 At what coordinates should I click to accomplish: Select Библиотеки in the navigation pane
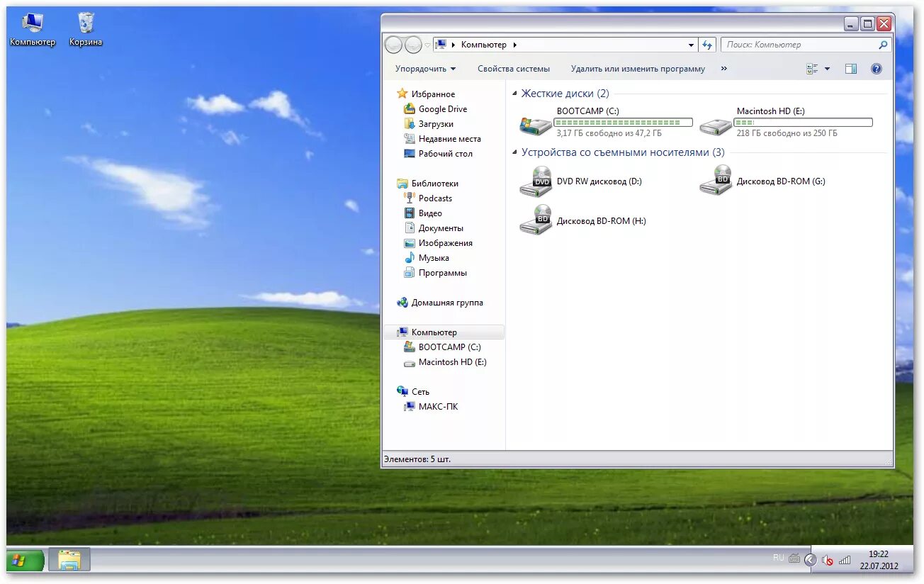(427, 184)
